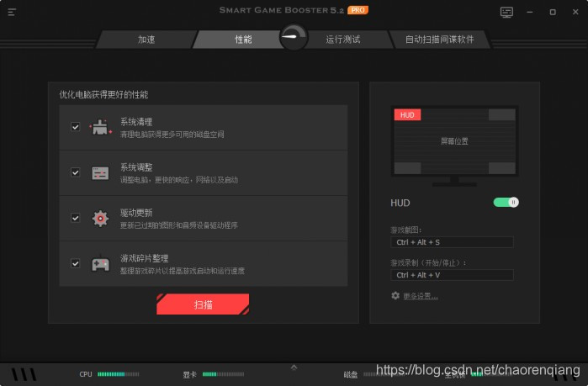Click the 系统调整 row title
Image resolution: width=588 pixels, height=386 pixels.
pyautogui.click(x=136, y=167)
